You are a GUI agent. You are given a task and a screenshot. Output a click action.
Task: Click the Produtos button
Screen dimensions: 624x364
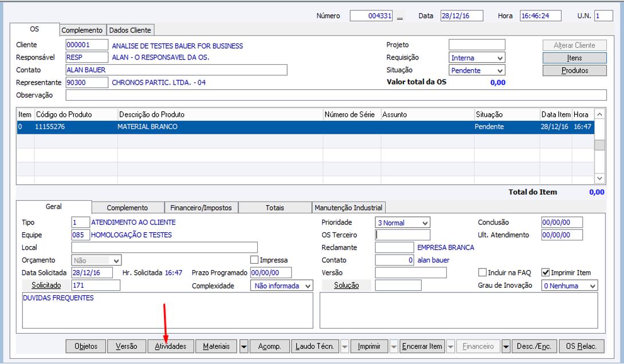click(x=574, y=70)
